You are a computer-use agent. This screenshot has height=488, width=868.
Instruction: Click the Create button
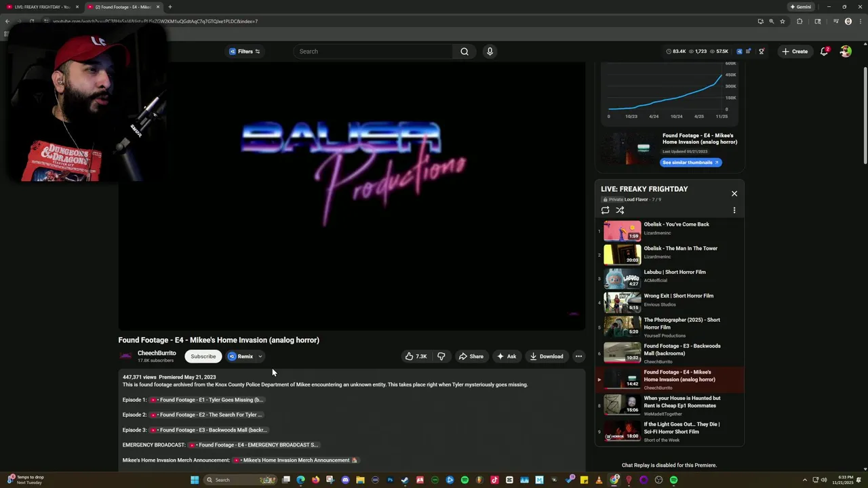[x=795, y=52]
